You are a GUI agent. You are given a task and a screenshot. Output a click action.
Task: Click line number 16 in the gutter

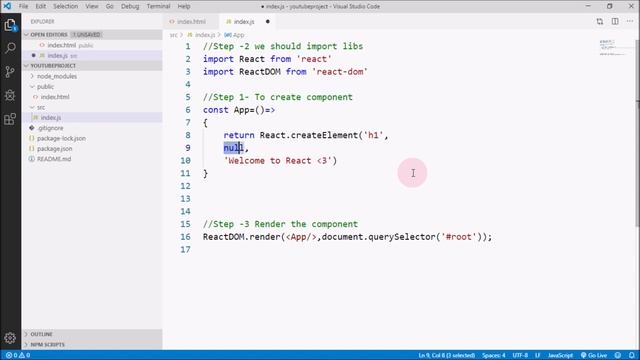(x=185, y=237)
